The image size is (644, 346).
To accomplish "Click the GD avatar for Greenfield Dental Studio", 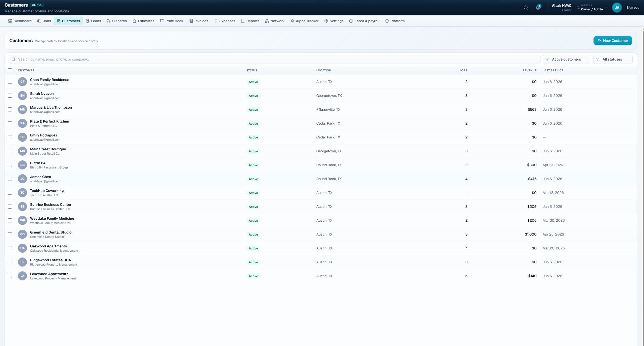I will click(x=22, y=234).
